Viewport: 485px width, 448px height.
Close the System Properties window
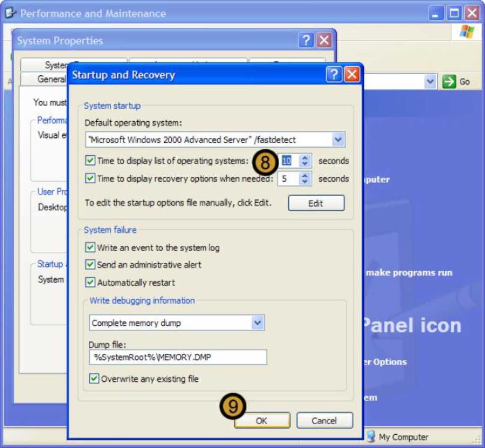(324, 40)
